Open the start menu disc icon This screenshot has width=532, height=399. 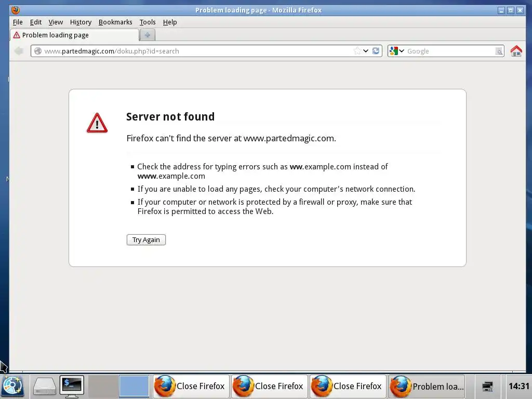(x=12, y=386)
